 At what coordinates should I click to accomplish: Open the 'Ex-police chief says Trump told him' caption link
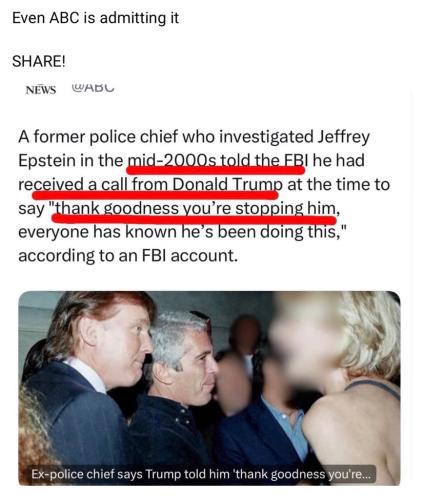tap(201, 474)
